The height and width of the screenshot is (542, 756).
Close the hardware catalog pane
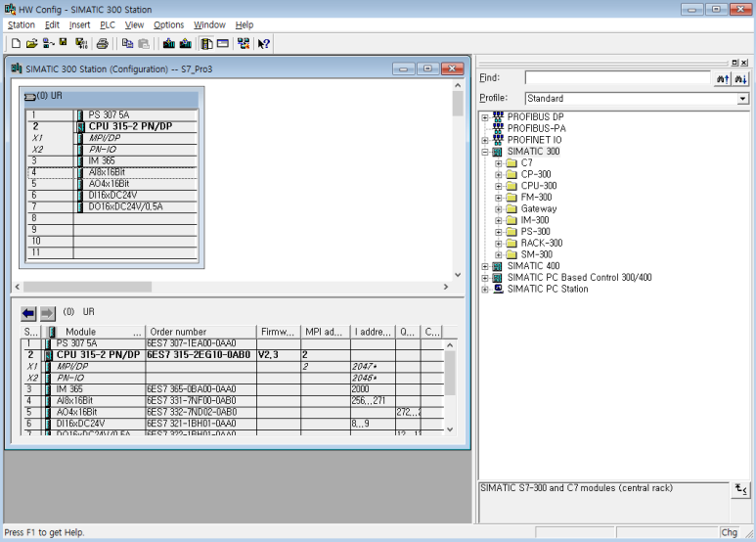744,63
